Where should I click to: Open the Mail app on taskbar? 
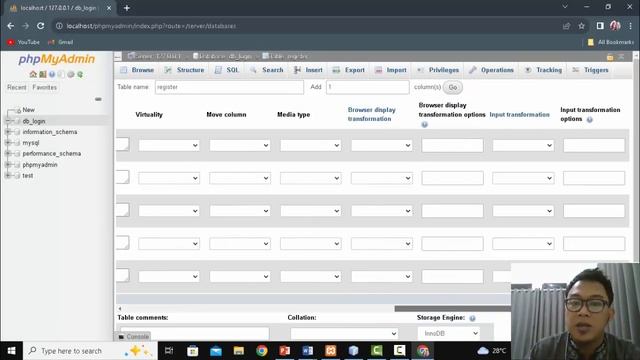tap(216, 351)
